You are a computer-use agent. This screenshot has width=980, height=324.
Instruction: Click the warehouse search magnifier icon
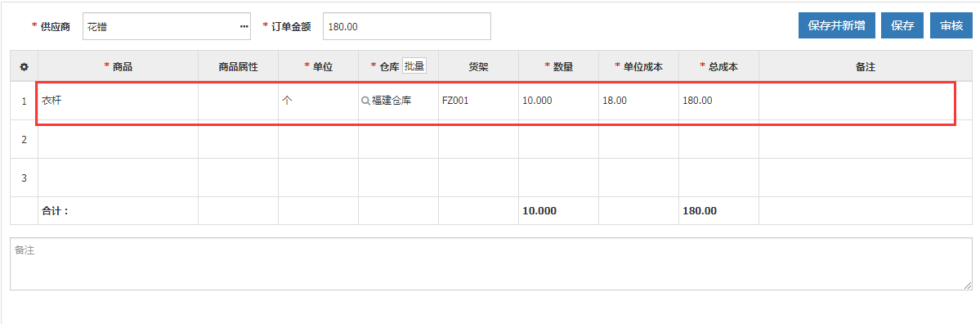[x=365, y=100]
